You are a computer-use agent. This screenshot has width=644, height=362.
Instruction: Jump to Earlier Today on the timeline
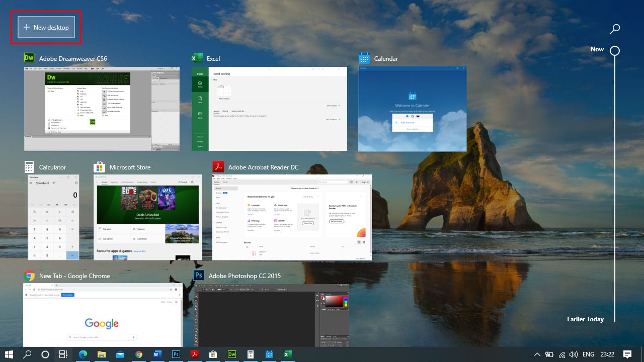click(x=585, y=319)
